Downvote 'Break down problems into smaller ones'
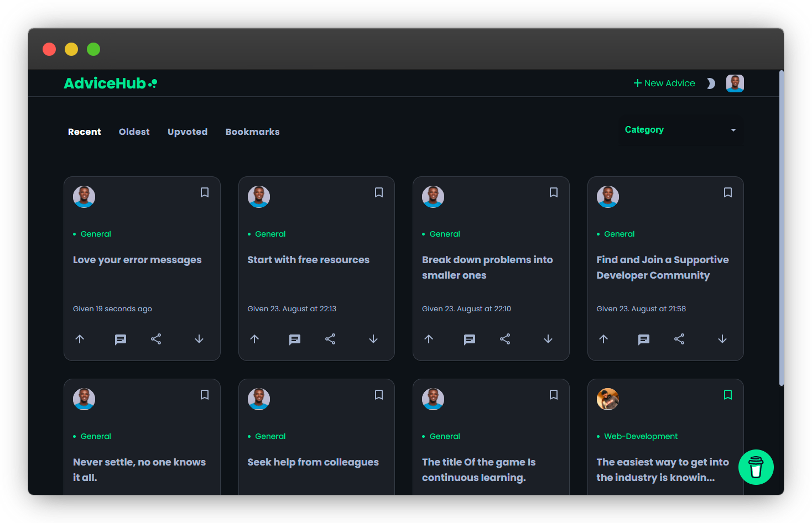The width and height of the screenshot is (812, 523). click(x=548, y=339)
